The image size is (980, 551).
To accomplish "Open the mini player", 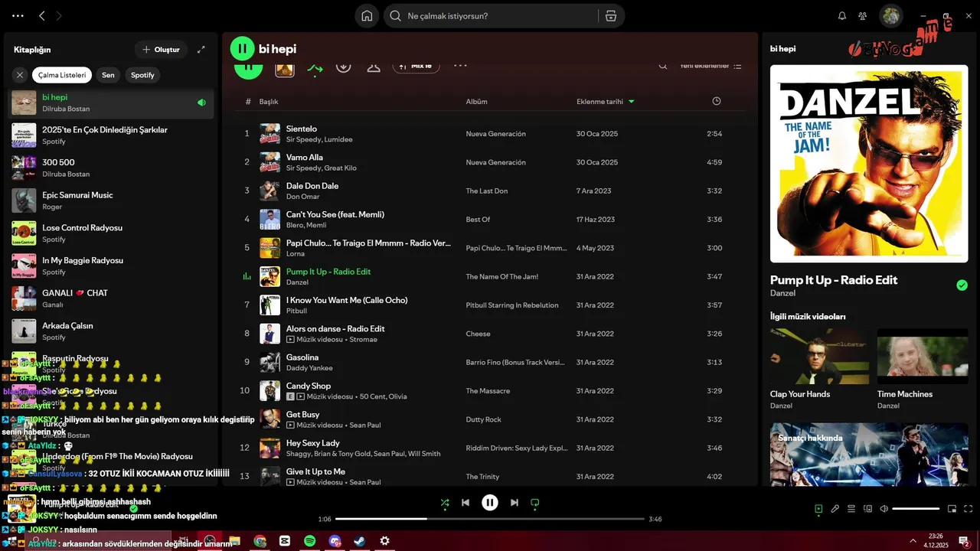I will pyautogui.click(x=952, y=509).
